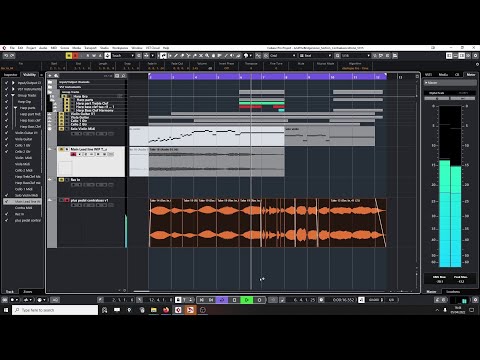
Task: Open the 1/16 quantize preset dropdown
Action: pos(355,56)
